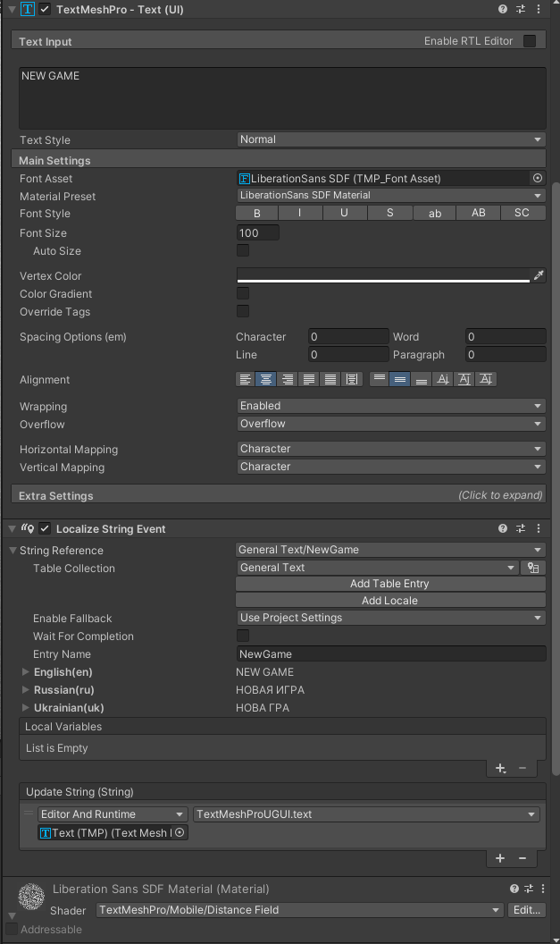
Task: Click the vertex color eyedropper
Action: point(539,276)
